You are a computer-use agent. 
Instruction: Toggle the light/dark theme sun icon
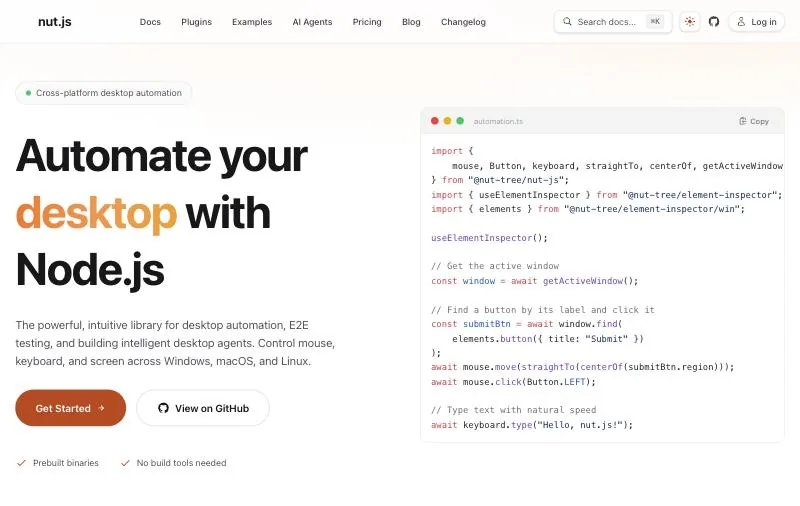690,21
